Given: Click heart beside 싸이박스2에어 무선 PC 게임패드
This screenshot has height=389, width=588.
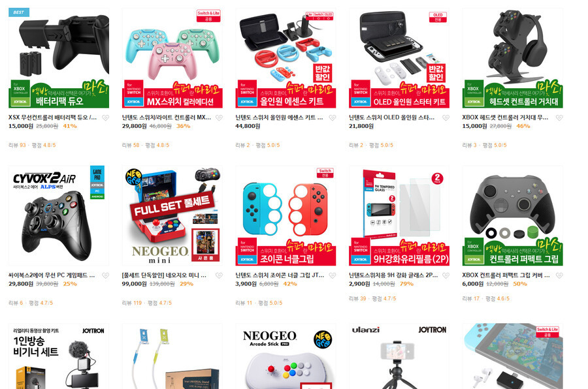Looking at the screenshot, I should pos(106,275).
